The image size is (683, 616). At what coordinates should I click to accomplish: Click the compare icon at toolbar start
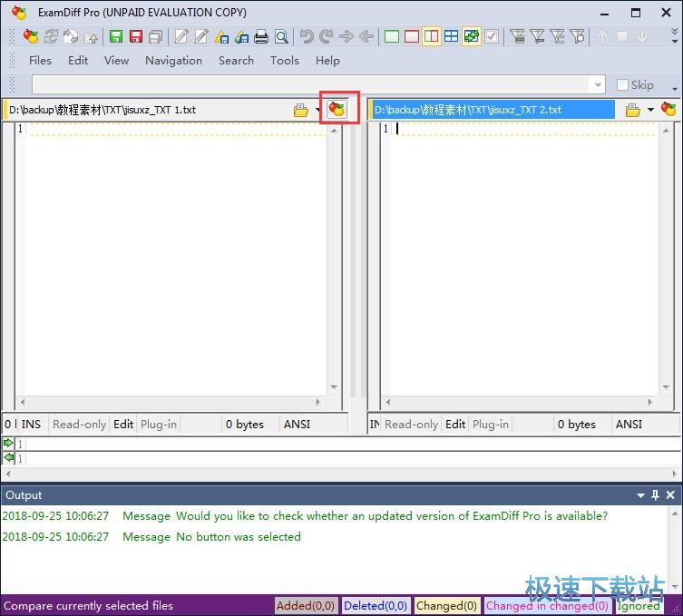pyautogui.click(x=31, y=37)
